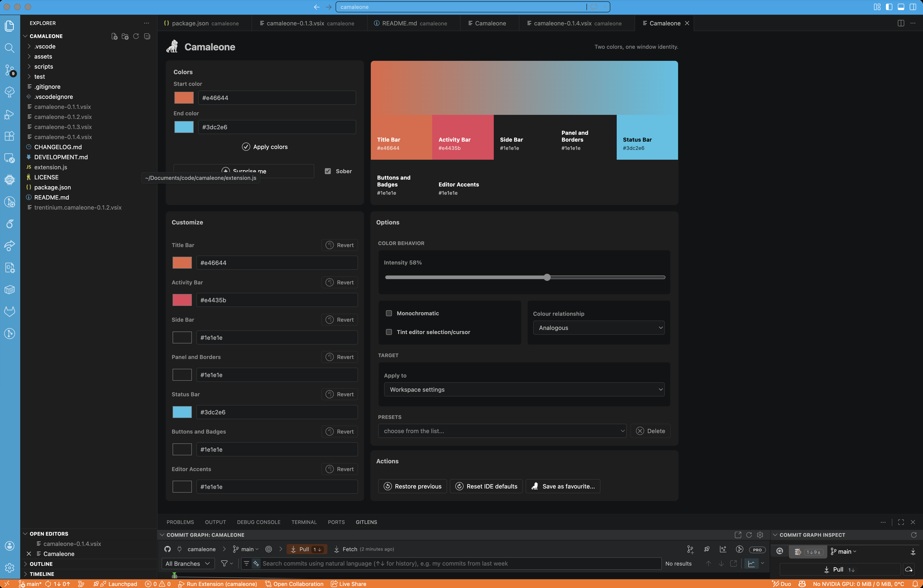Click Live Share in the status bar

pos(348,584)
